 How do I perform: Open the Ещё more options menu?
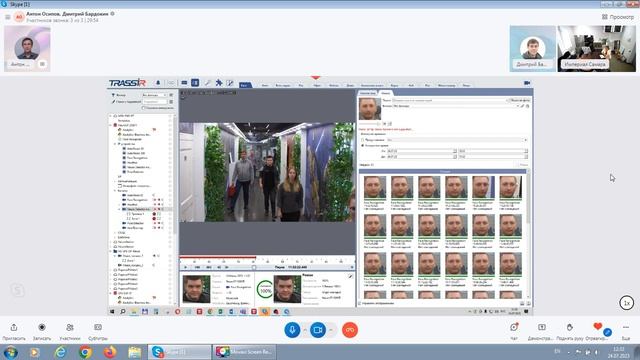coord(626,331)
